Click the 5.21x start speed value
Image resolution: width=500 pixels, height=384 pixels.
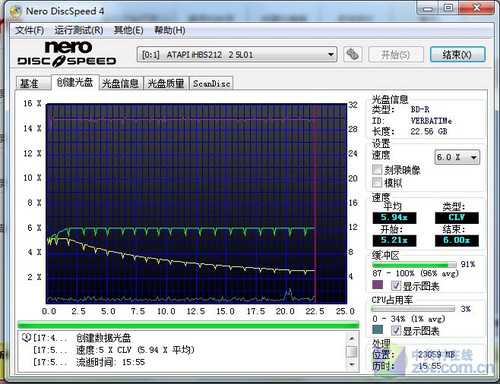[x=394, y=240]
